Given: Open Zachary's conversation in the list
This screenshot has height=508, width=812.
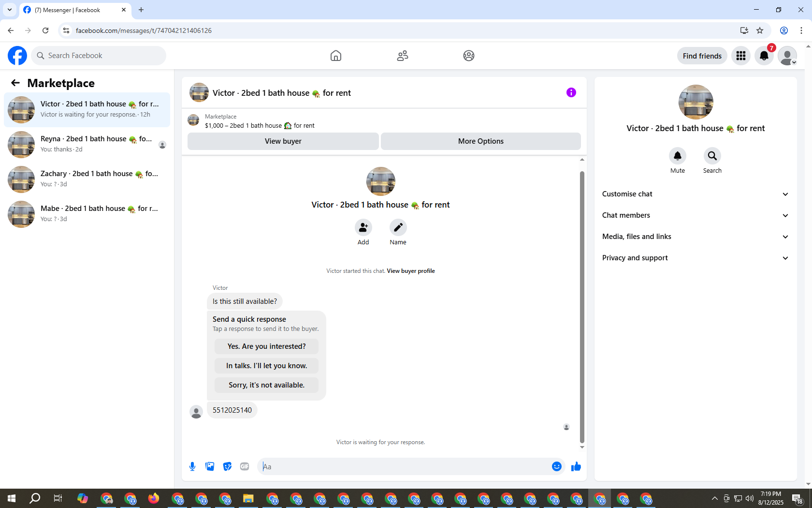Looking at the screenshot, I should pyautogui.click(x=87, y=179).
